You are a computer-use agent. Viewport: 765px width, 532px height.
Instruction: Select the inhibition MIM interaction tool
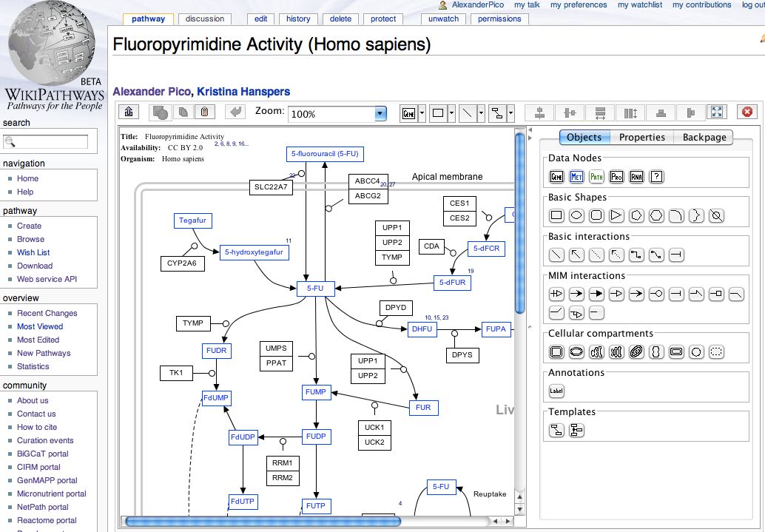click(675, 293)
